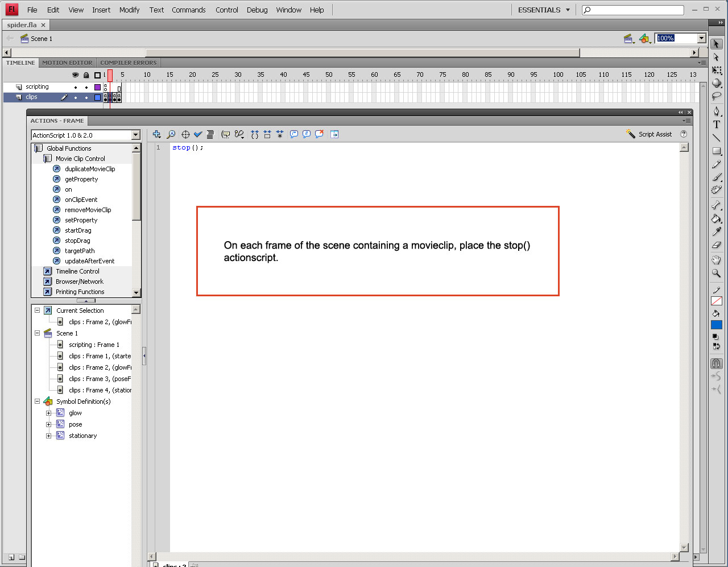Go to Scene 1 in edit bar
Viewport: 728px width, 567px height.
pyautogui.click(x=36, y=39)
